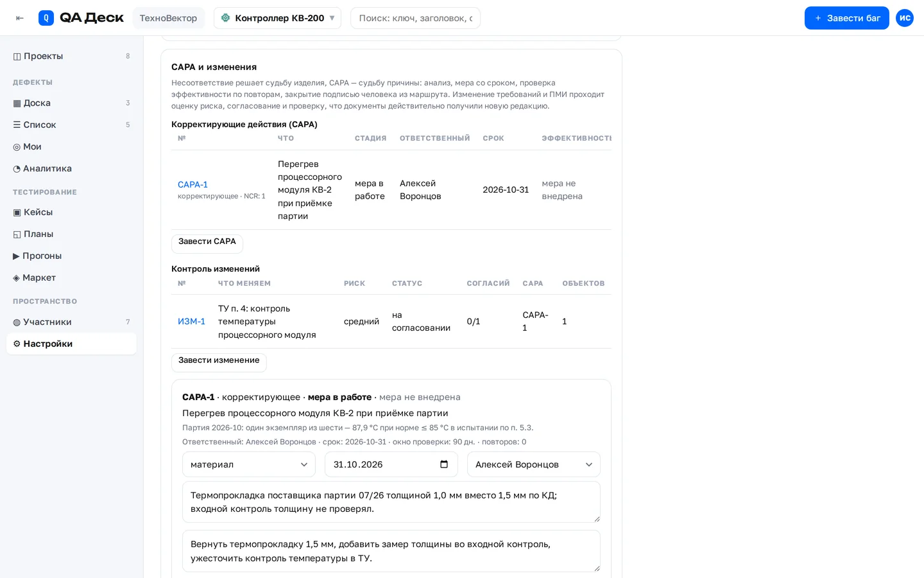Image resolution: width=924 pixels, height=578 pixels.
Task: Click the 0/1 approvals cell
Action: [474, 321]
